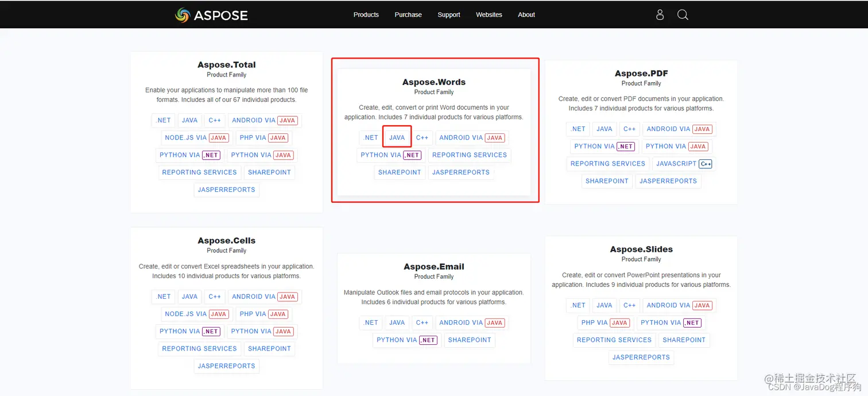Open REPORTING SERVICES under Aspose.PDF
Screen dimensions: 868x396
(x=608, y=164)
